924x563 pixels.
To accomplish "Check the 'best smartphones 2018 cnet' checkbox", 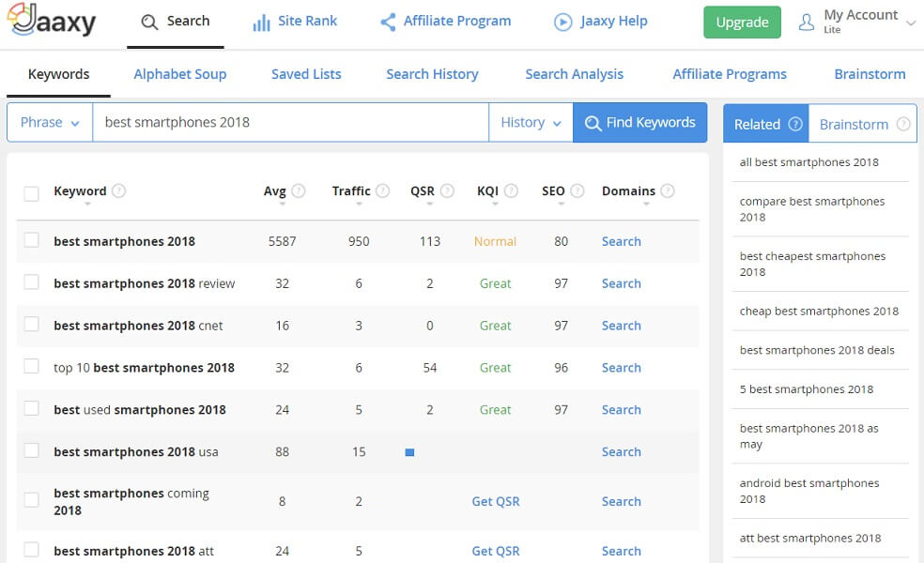I will coord(31,325).
